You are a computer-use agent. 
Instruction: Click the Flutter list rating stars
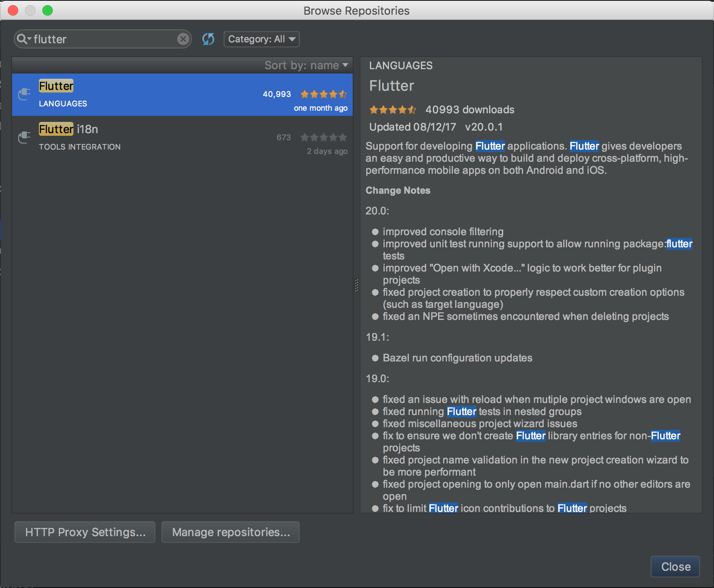point(323,94)
